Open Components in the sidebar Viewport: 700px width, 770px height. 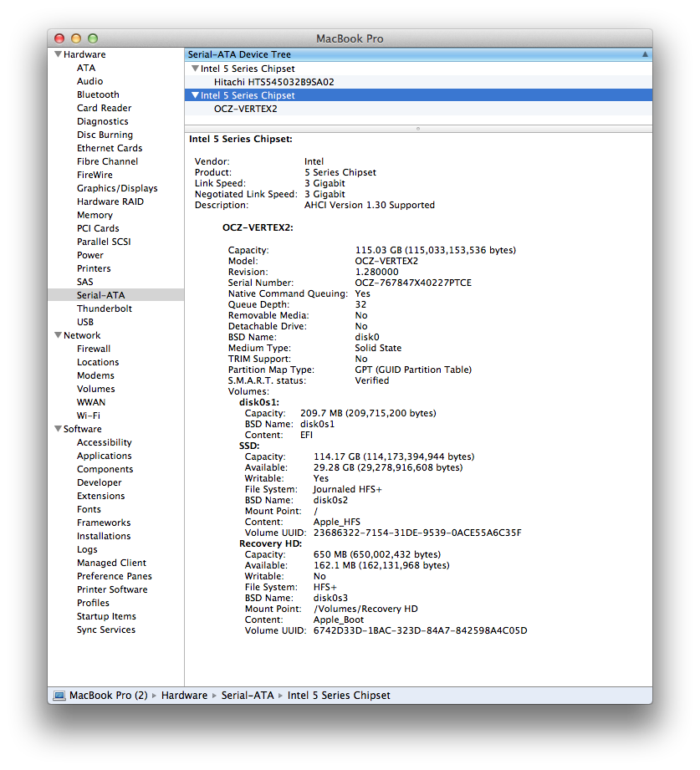click(x=105, y=469)
